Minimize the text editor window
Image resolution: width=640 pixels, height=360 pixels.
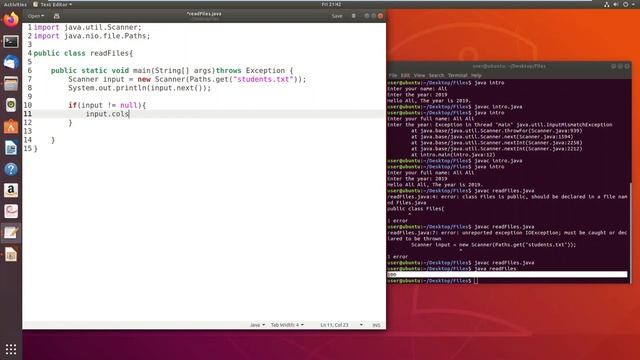[x=367, y=16]
